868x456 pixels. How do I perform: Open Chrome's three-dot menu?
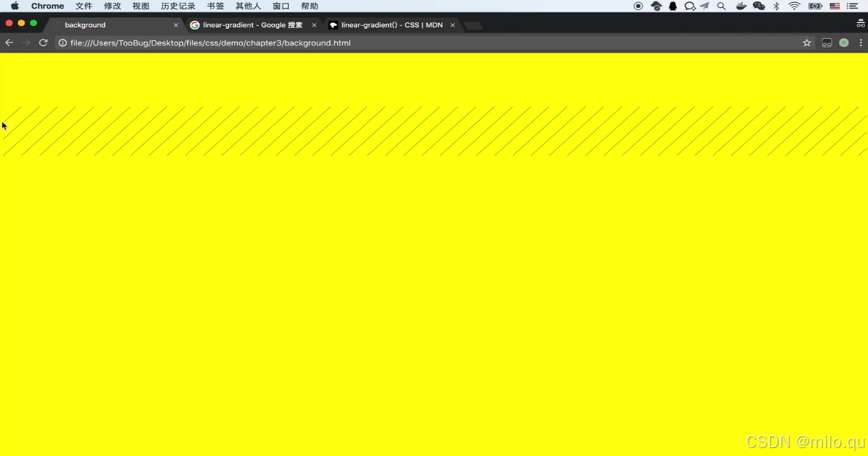tap(861, 43)
